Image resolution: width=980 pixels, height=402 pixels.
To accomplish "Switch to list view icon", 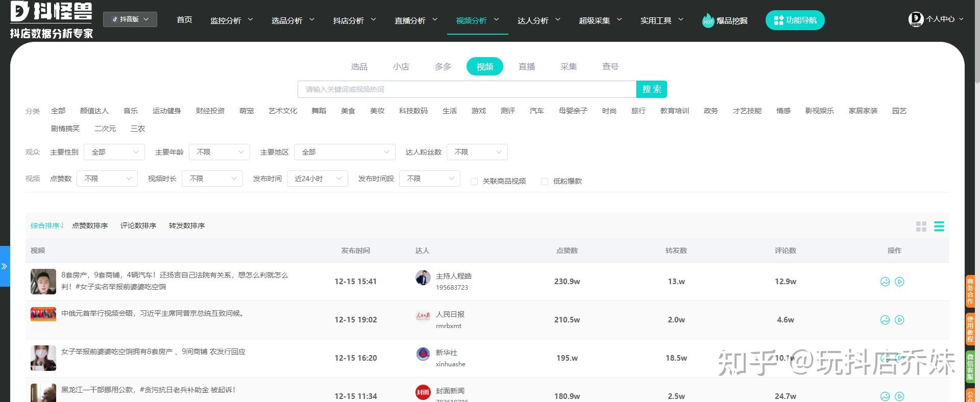I will pyautogui.click(x=939, y=227).
